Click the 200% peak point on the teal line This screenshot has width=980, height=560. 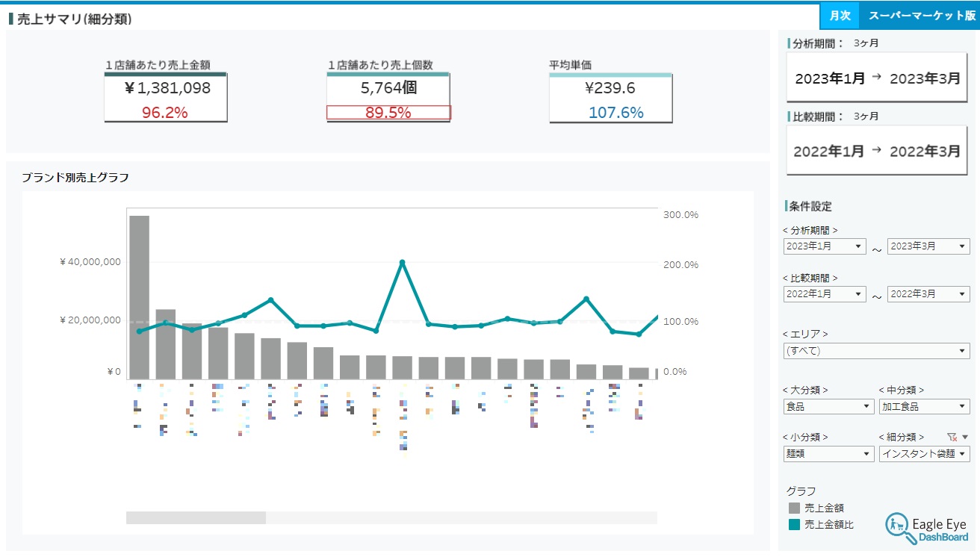click(403, 263)
